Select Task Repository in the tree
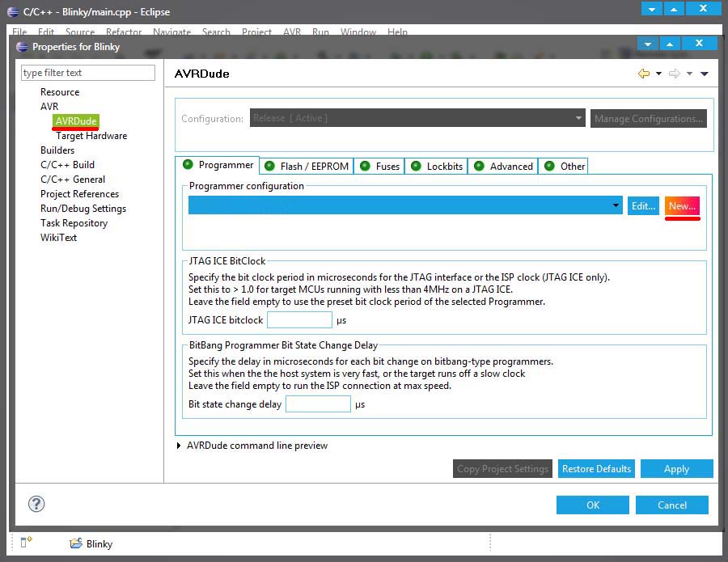 point(74,222)
